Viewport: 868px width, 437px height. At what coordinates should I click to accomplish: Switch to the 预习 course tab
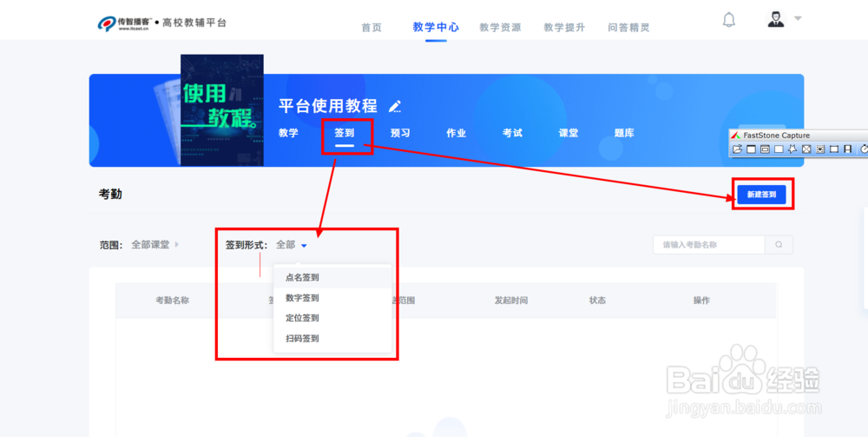(400, 133)
